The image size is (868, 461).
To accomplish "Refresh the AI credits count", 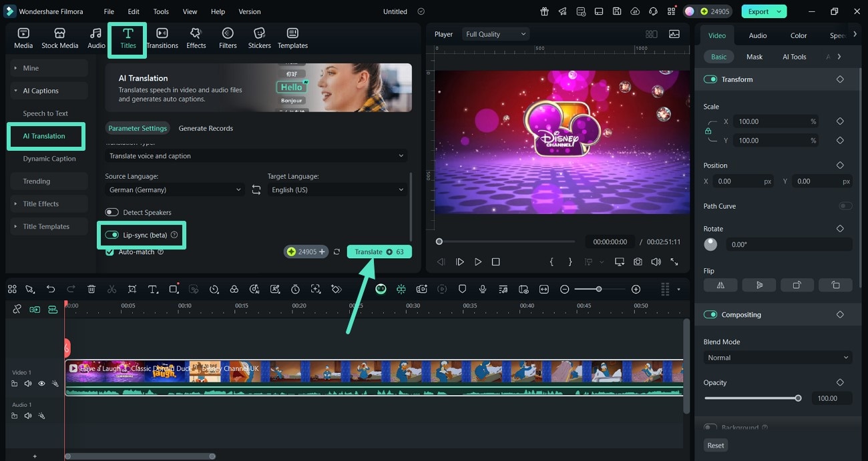I will pos(337,252).
